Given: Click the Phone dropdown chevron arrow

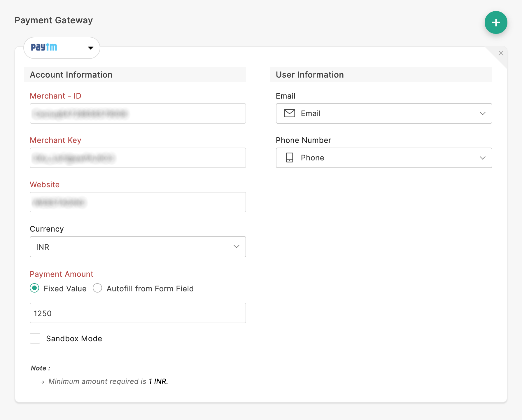Looking at the screenshot, I should coord(482,158).
